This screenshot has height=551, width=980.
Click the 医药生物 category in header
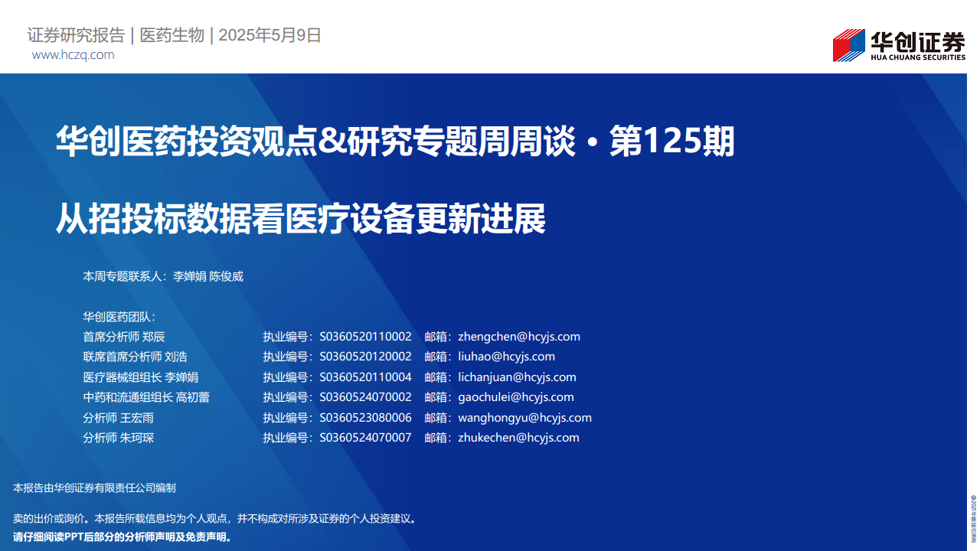point(172,35)
